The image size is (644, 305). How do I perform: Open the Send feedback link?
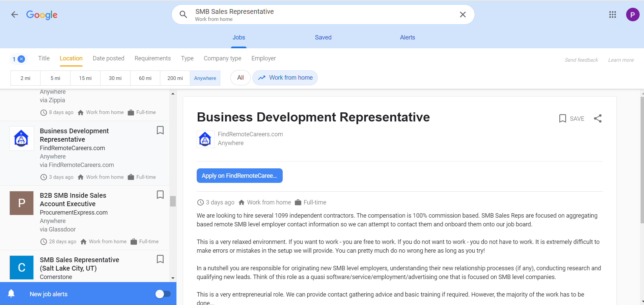point(581,60)
